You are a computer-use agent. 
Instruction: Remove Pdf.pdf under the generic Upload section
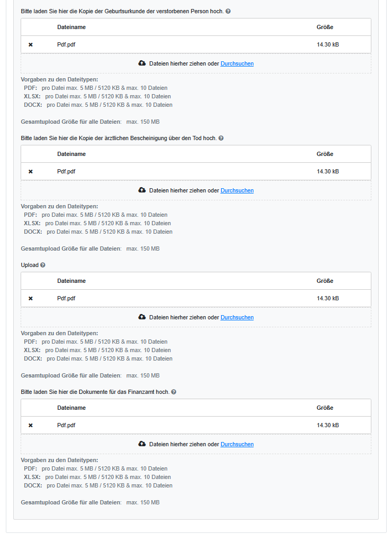(x=30, y=298)
